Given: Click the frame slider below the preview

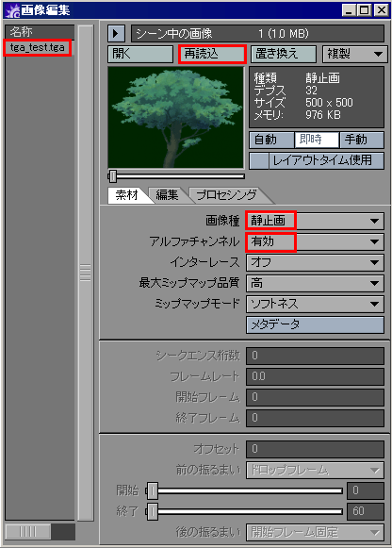Looking at the screenshot, I should click(x=176, y=176).
